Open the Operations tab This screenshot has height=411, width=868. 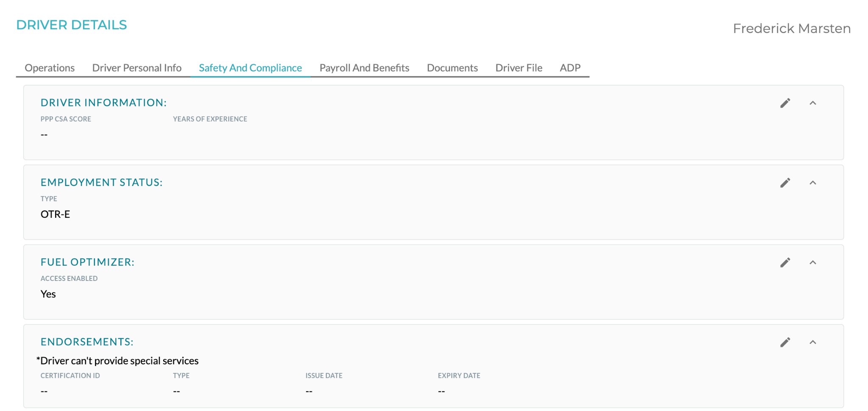pos(50,68)
